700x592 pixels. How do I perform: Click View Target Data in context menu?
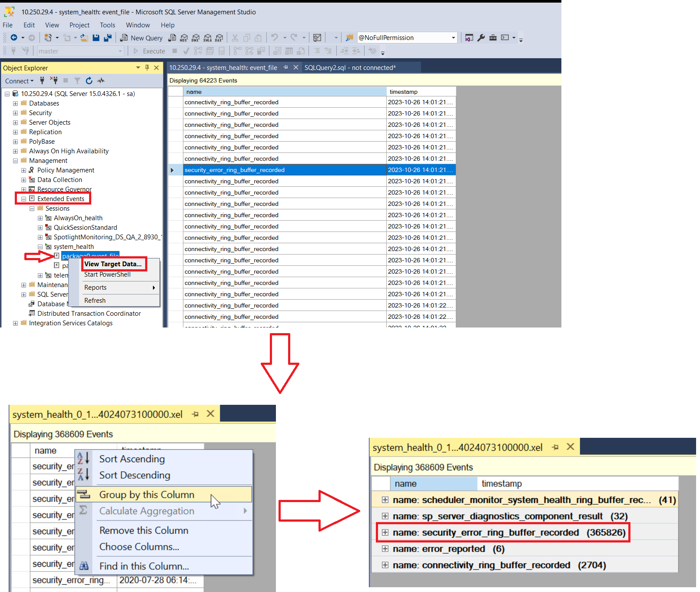pos(113,264)
